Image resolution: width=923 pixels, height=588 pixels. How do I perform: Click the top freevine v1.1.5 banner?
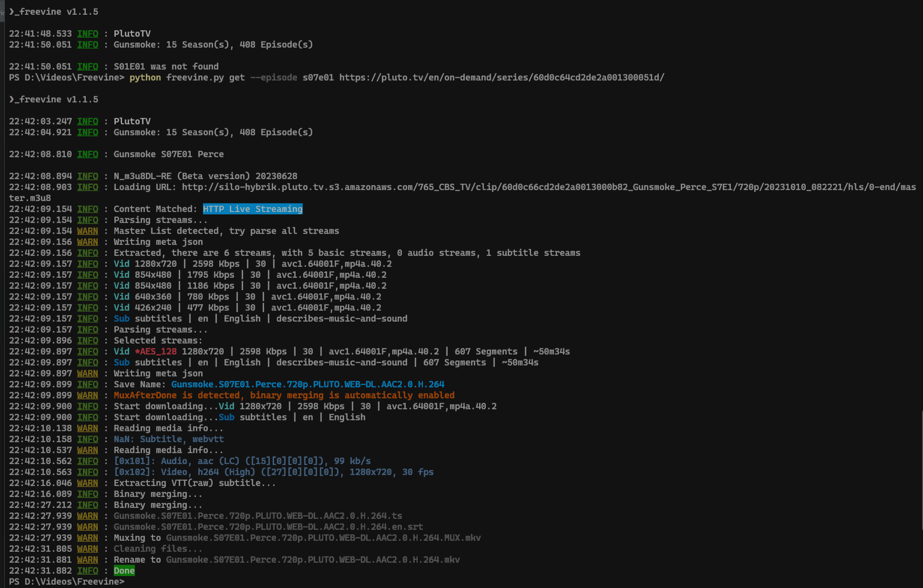[x=53, y=11]
